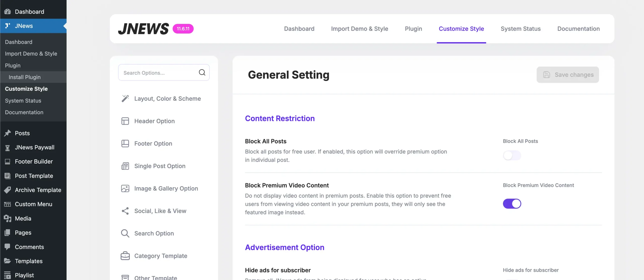This screenshot has height=280, width=644.
Task: Open Layout, Color & Scheme magic wand icon
Action: [125, 98]
